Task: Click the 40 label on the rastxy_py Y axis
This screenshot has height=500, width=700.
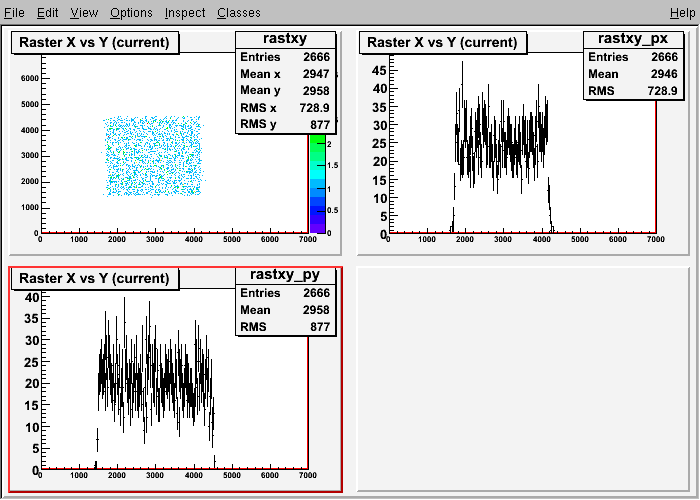Action: pyautogui.click(x=32, y=297)
